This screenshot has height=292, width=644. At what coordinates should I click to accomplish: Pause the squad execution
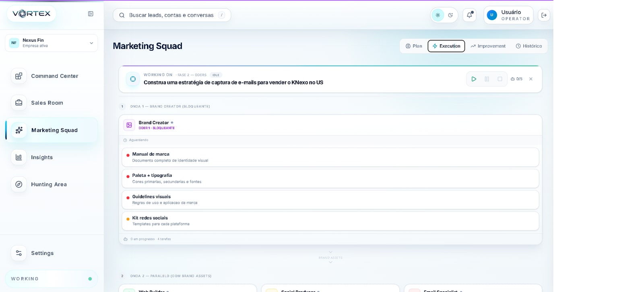coord(487,79)
